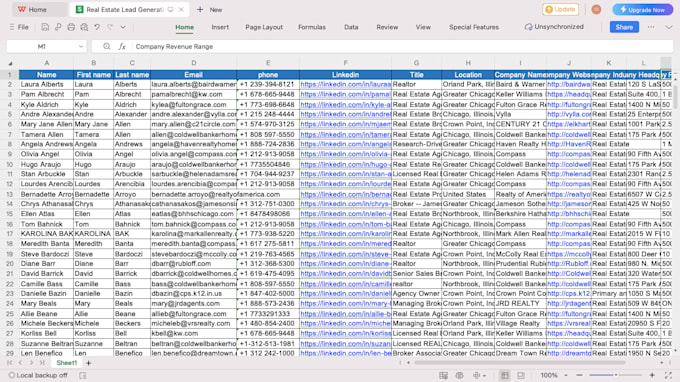Open the View ribbon tab
The width and height of the screenshot is (680, 382).
pyautogui.click(x=423, y=27)
